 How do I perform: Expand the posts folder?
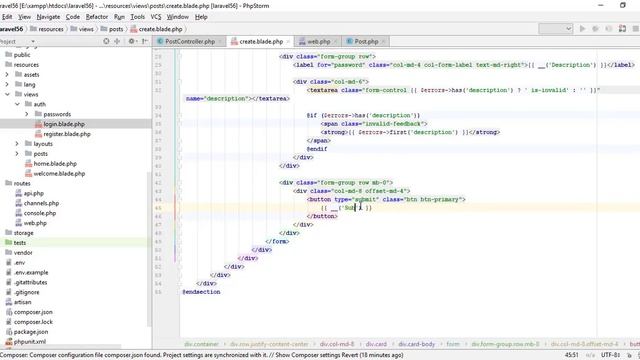tap(17, 153)
